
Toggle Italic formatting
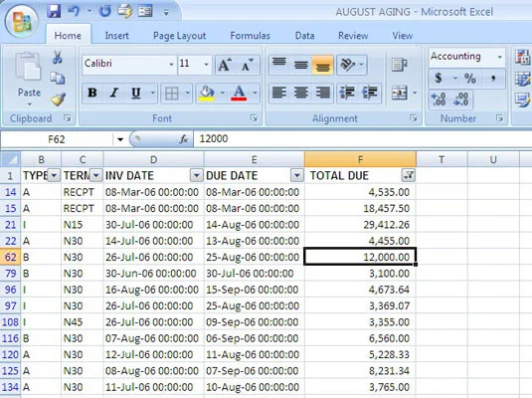pyautogui.click(x=114, y=93)
